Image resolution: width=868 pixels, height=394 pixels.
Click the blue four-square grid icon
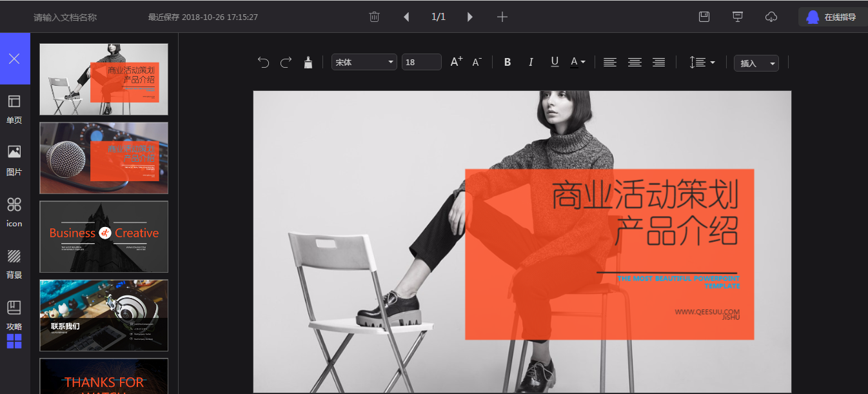(x=14, y=341)
